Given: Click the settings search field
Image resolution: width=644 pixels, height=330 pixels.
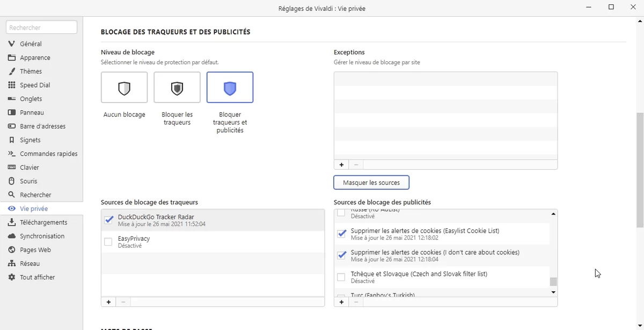Looking at the screenshot, I should coord(41,27).
